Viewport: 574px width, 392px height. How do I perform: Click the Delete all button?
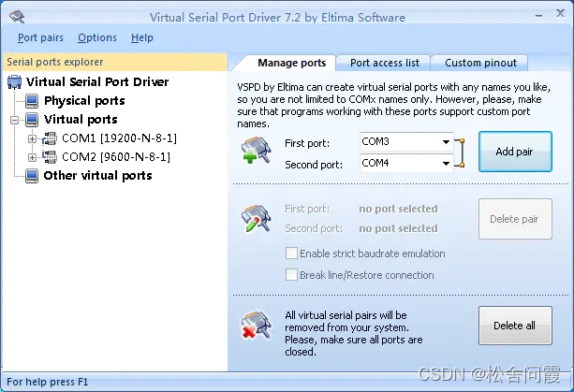coord(515,326)
